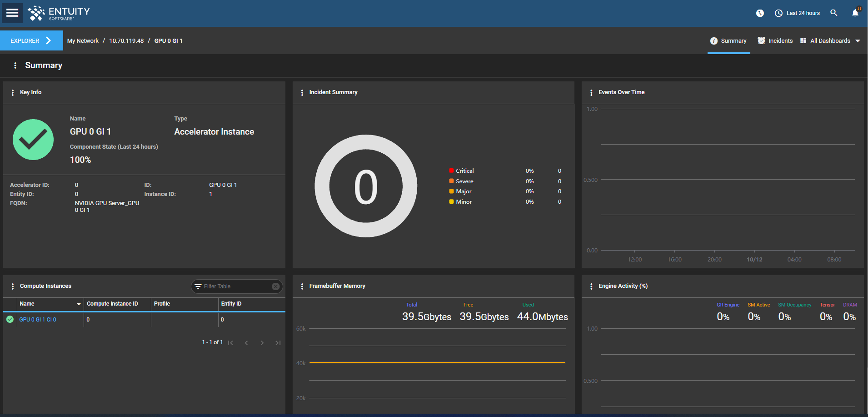Click the incident donut chart center

[366, 186]
